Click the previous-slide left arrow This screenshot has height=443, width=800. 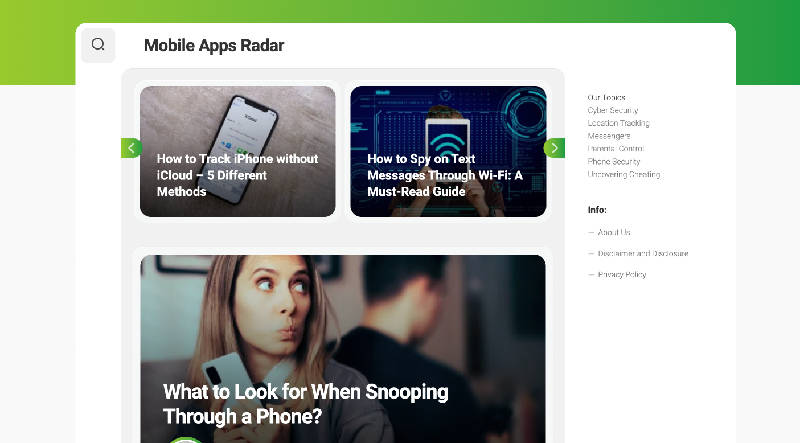pyautogui.click(x=131, y=148)
